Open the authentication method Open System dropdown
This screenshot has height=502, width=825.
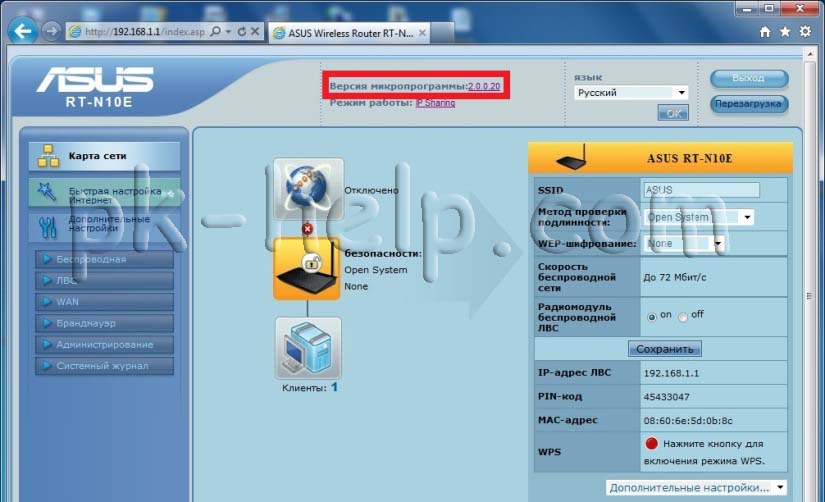pos(699,217)
